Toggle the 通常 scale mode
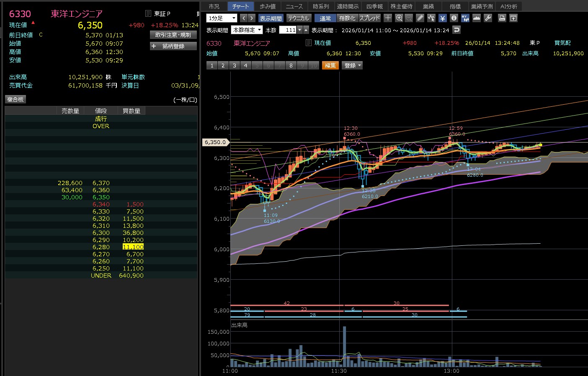This screenshot has height=376, width=588. coord(325,18)
